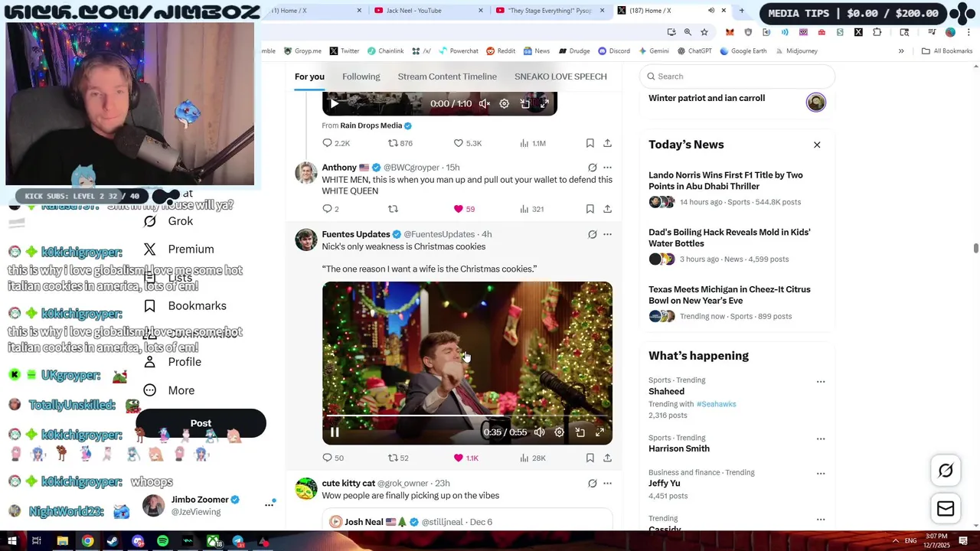Show hidden system tray icons

point(895,541)
